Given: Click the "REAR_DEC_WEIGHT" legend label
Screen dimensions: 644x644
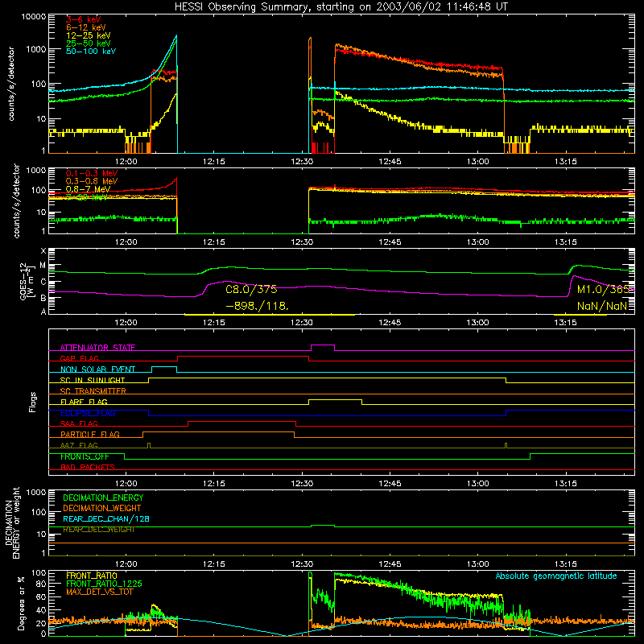Looking at the screenshot, I should point(99,530).
